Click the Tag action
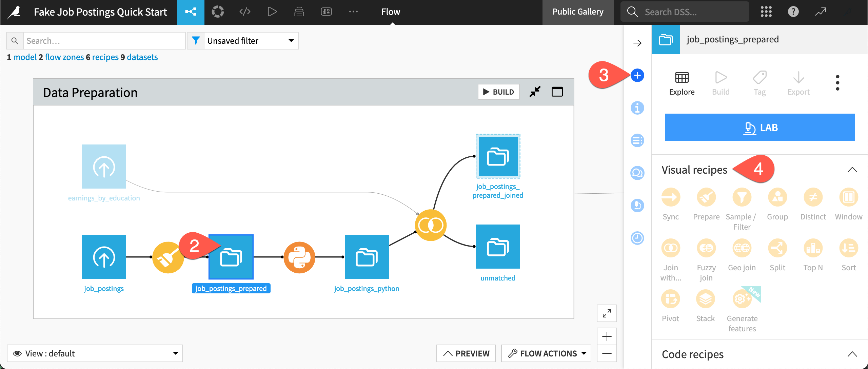 (760, 83)
